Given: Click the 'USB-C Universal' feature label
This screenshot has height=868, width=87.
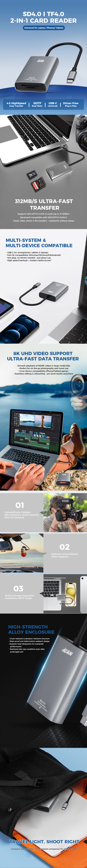Looking at the screenshot, I should point(53,104).
